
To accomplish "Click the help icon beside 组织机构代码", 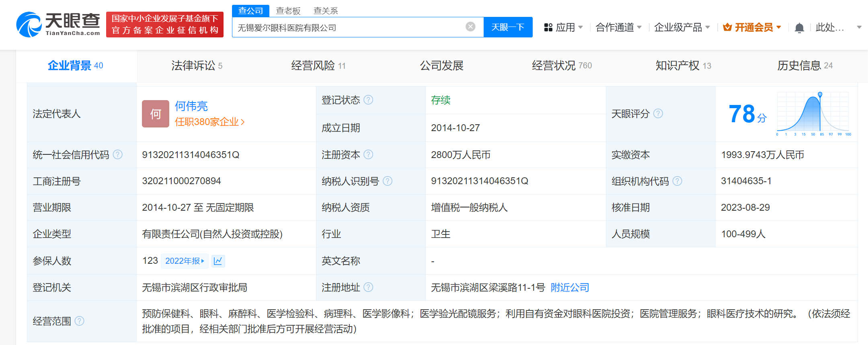I will coord(677,181).
